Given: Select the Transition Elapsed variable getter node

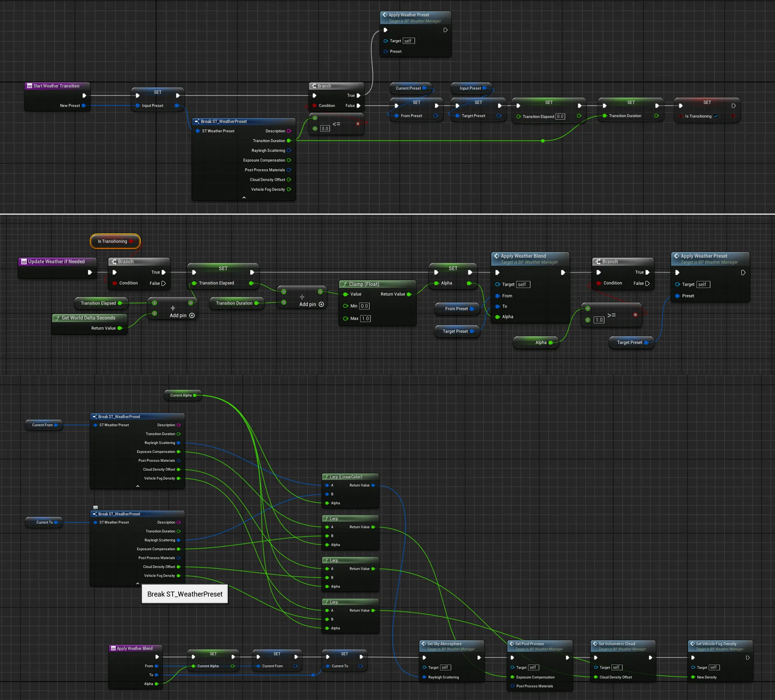Looking at the screenshot, I should tap(102, 303).
